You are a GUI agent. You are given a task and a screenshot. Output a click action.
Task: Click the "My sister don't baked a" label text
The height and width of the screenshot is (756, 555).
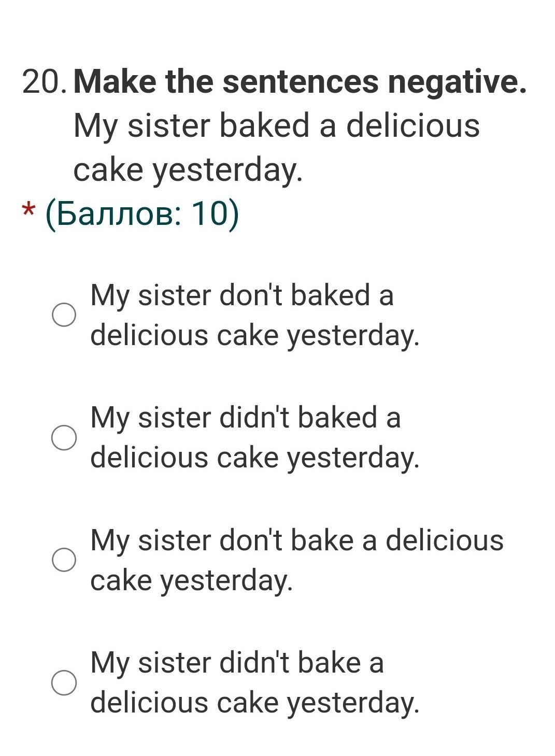(242, 296)
